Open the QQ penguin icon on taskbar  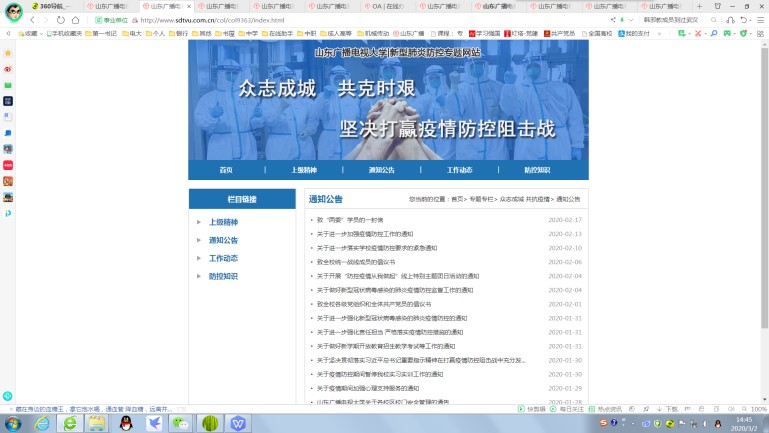[x=126, y=423]
